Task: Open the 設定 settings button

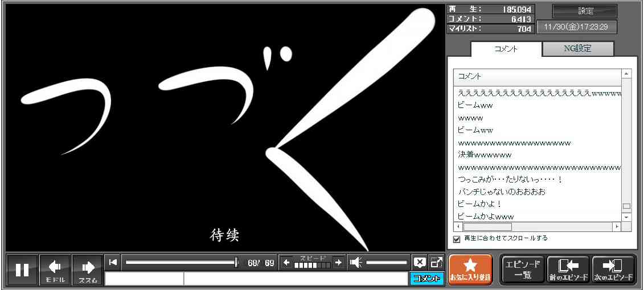Action: [x=585, y=11]
